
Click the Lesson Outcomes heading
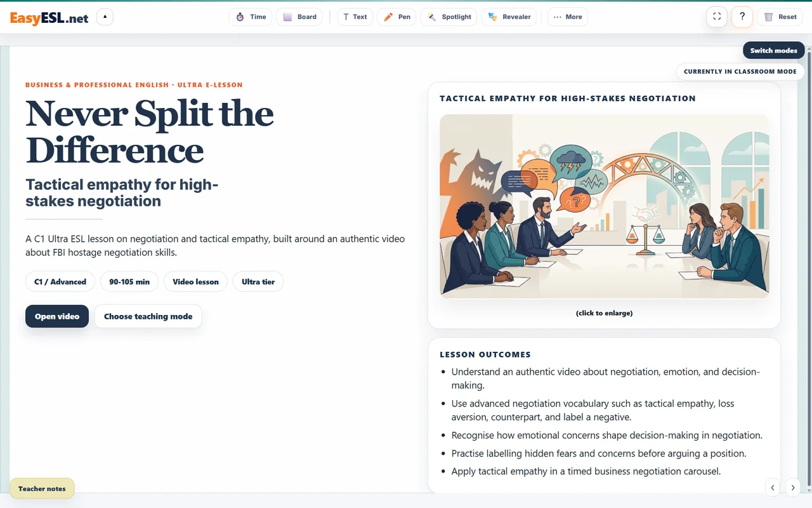pos(485,355)
